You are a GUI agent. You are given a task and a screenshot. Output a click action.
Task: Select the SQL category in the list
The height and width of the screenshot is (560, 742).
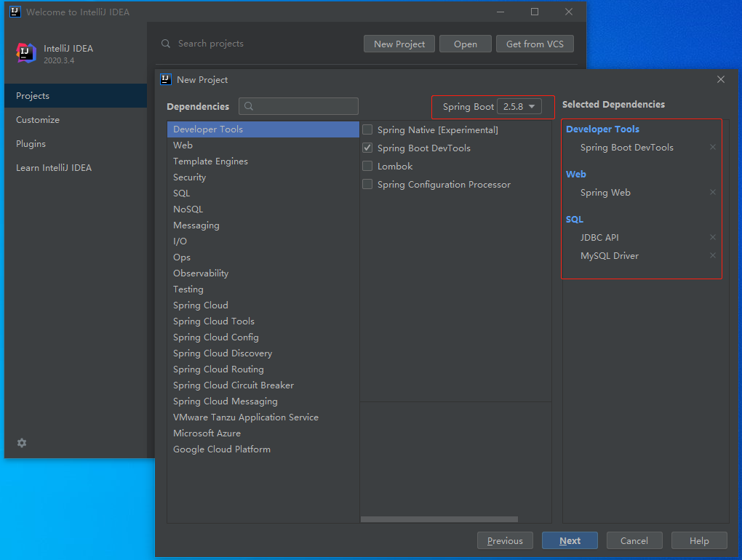pos(263,193)
